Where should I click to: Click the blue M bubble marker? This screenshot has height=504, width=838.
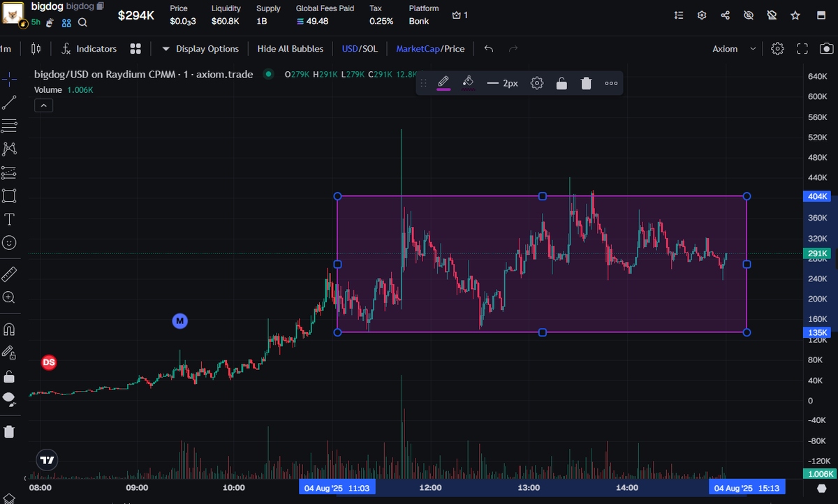[x=180, y=321]
